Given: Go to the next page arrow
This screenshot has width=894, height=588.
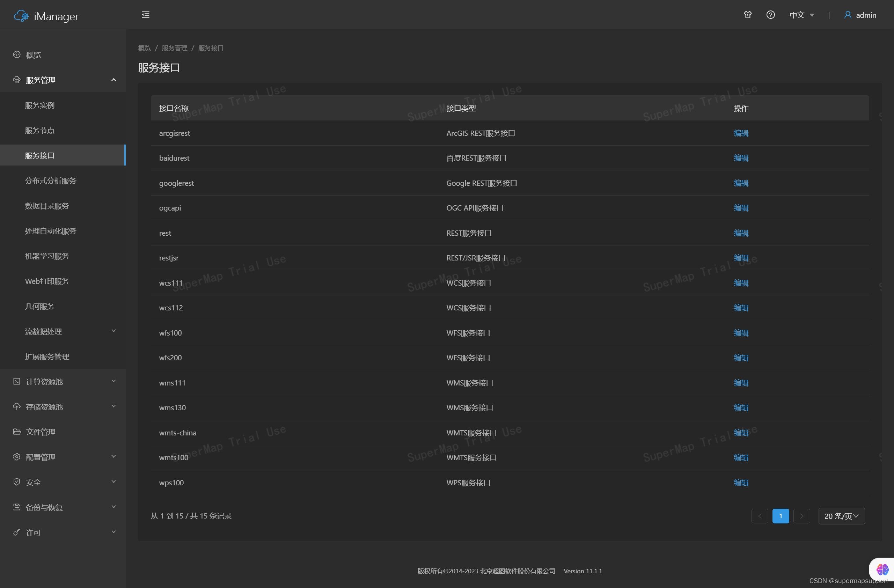Looking at the screenshot, I should 801,516.
